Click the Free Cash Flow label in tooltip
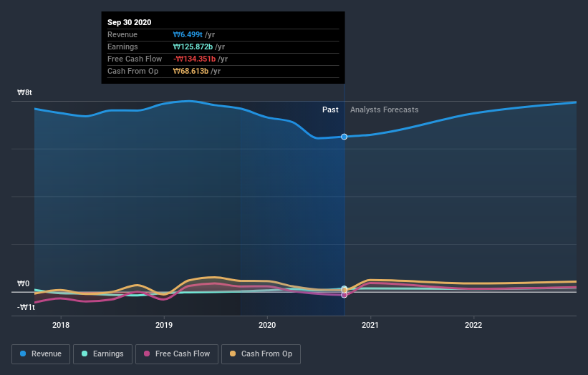The image size is (588, 375). pyautogui.click(x=135, y=59)
